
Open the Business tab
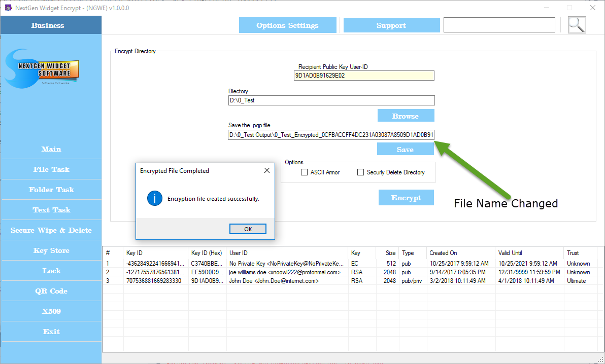[51, 25]
